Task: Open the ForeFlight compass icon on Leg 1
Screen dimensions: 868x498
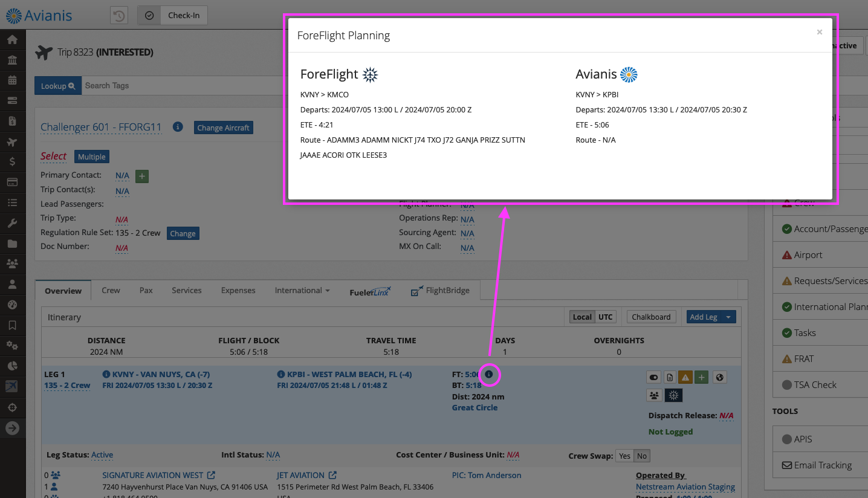Action: tap(674, 395)
